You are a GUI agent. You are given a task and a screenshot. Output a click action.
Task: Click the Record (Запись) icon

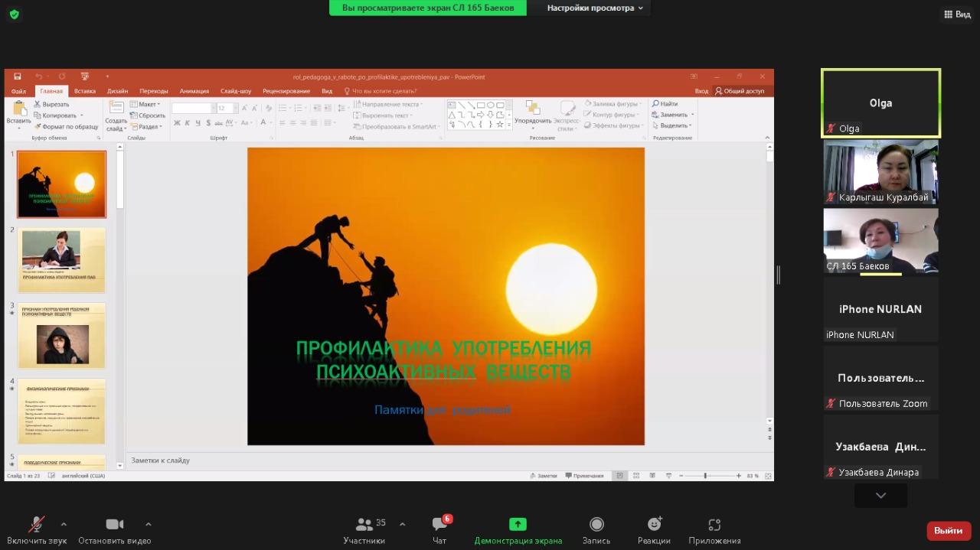coord(596,525)
